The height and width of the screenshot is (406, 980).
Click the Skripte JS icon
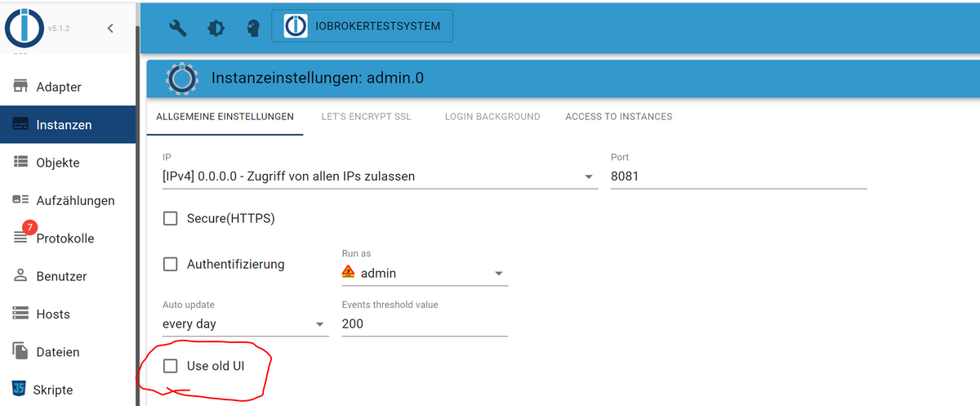pyautogui.click(x=19, y=389)
